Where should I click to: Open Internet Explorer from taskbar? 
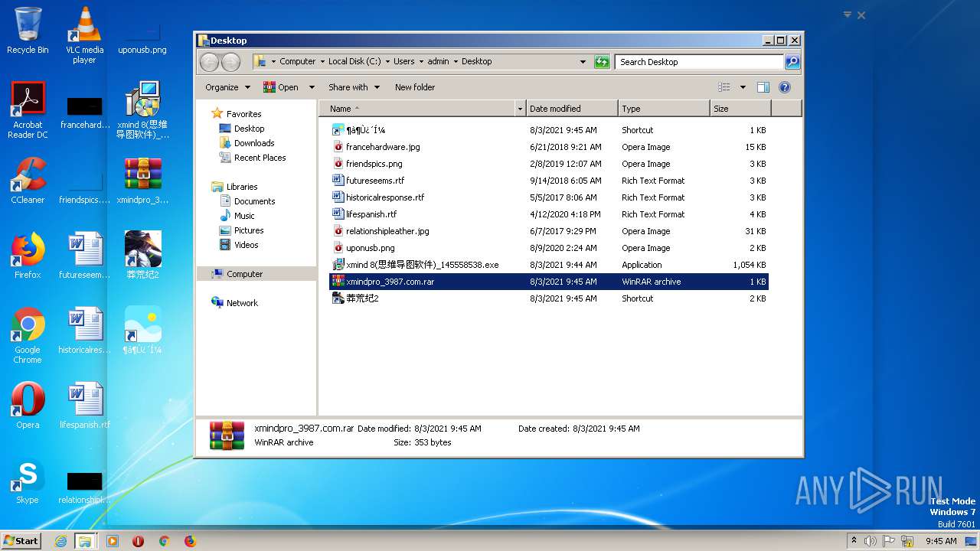pos(60,541)
